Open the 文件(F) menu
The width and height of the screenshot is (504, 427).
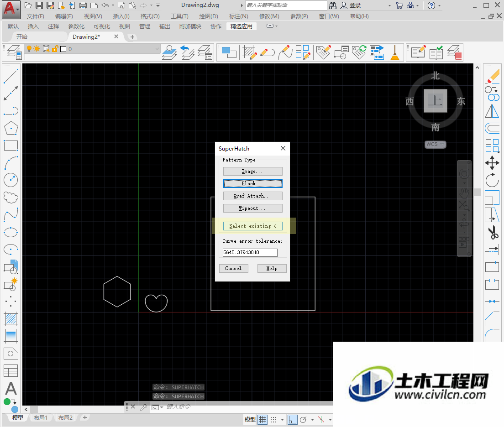35,16
